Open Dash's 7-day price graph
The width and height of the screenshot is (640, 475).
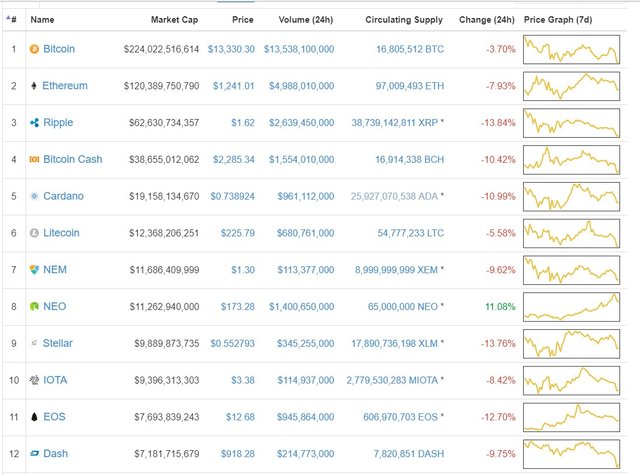571,454
